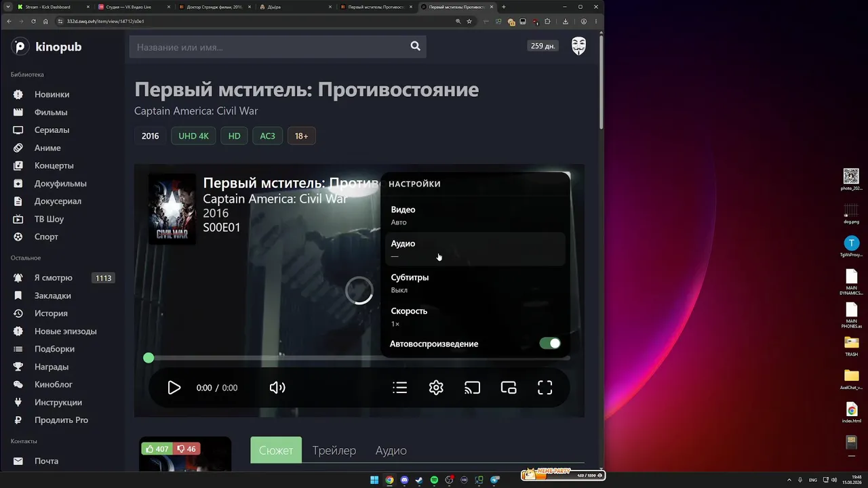Like the movie with thumbs up 407
This screenshot has width=868, height=488.
coord(157,449)
